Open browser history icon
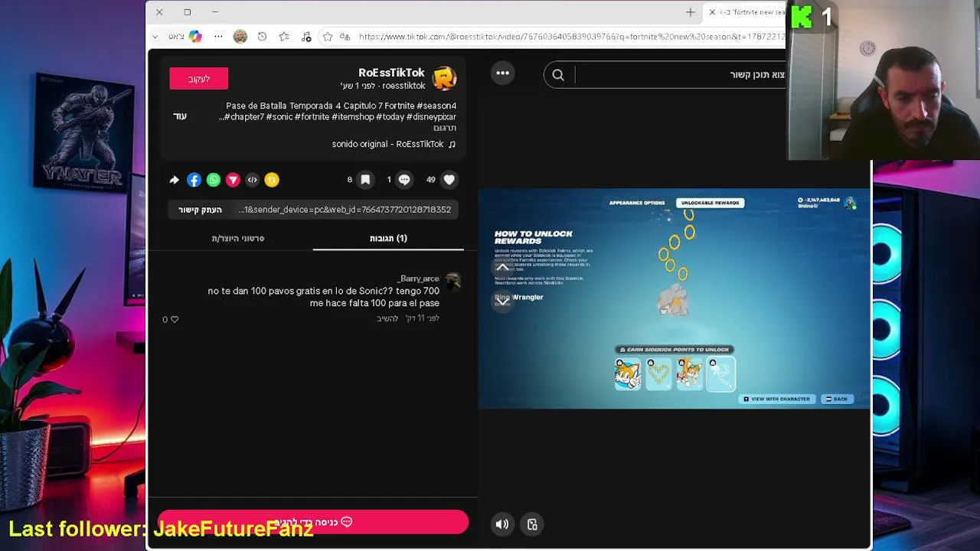The height and width of the screenshot is (551, 980). coord(262,37)
